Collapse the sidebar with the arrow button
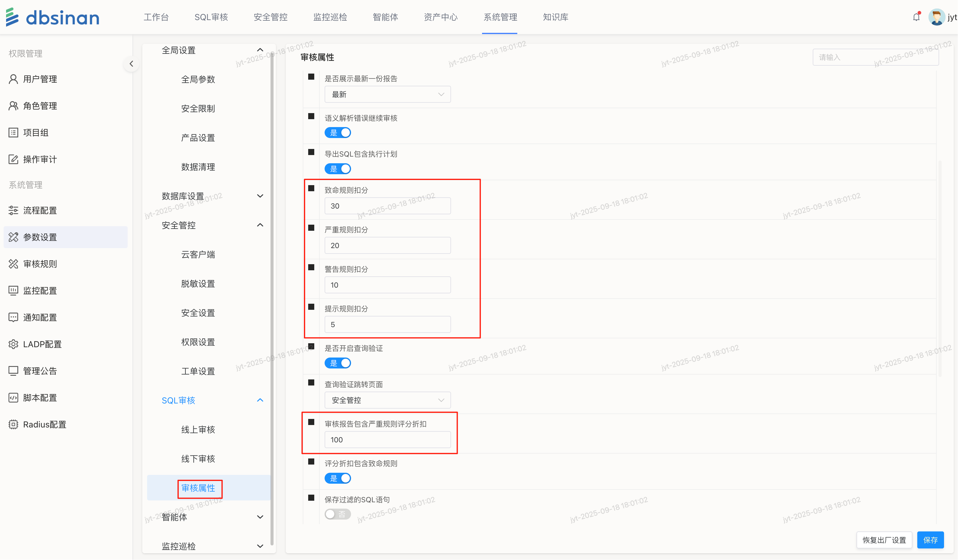This screenshot has height=560, width=958. (x=131, y=64)
